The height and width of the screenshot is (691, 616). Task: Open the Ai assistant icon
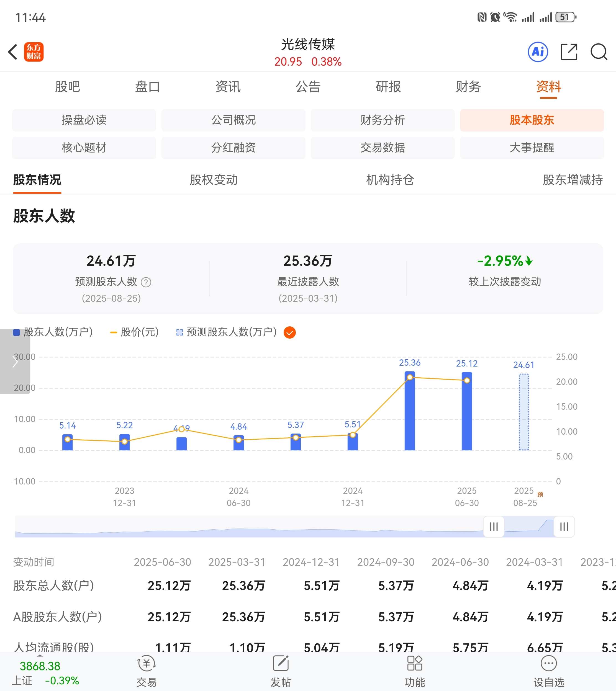[x=538, y=52]
